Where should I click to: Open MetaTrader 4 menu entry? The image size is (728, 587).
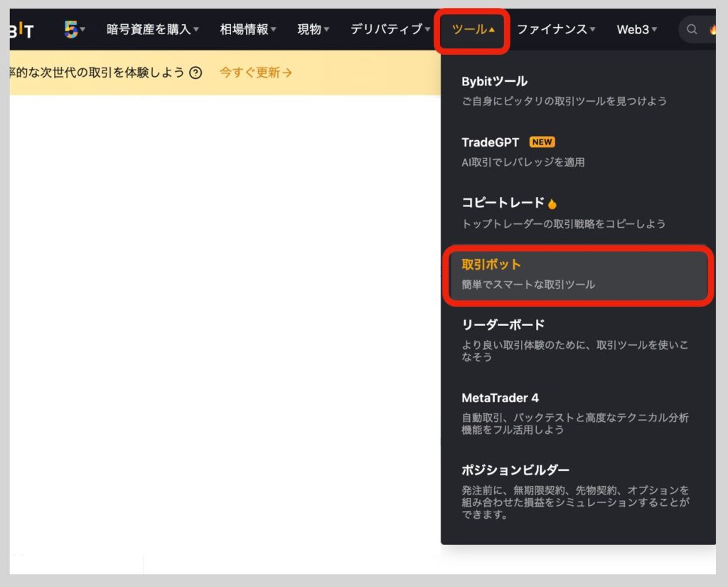499,398
